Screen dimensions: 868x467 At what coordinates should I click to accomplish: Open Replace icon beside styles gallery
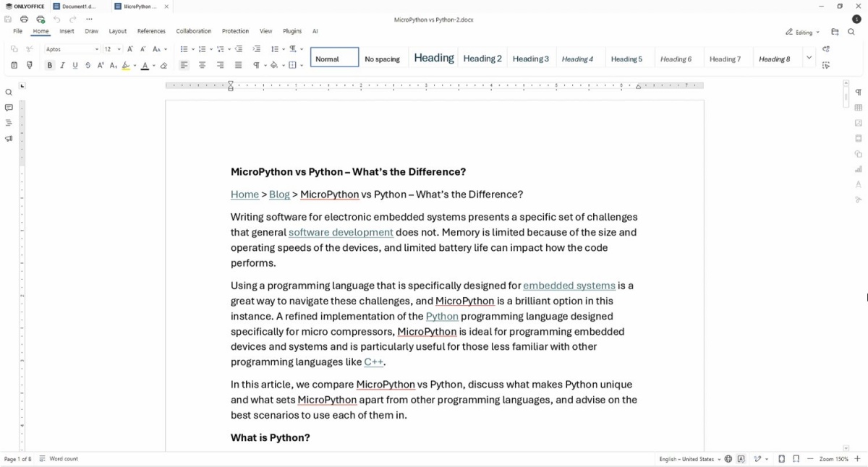pos(826,49)
